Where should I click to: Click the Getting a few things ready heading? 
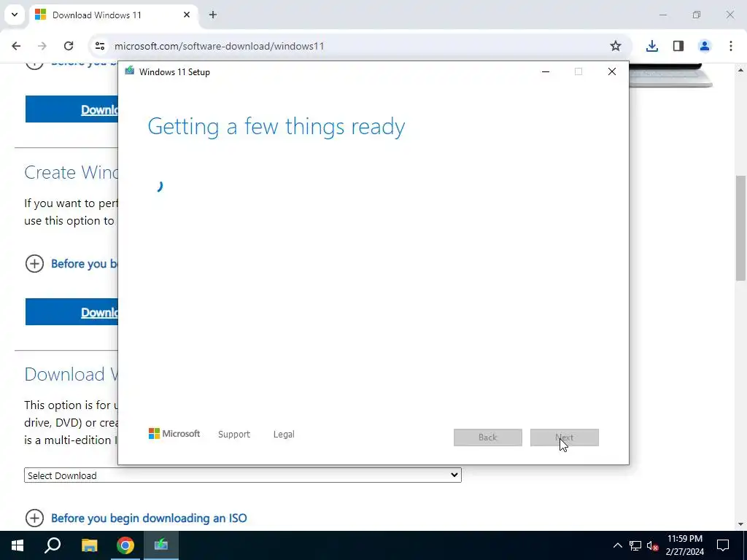point(276,127)
